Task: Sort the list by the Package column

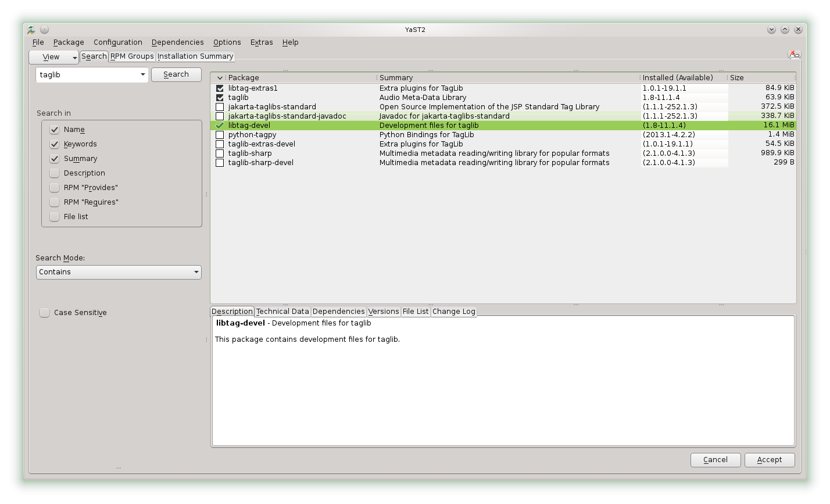Action: point(301,78)
